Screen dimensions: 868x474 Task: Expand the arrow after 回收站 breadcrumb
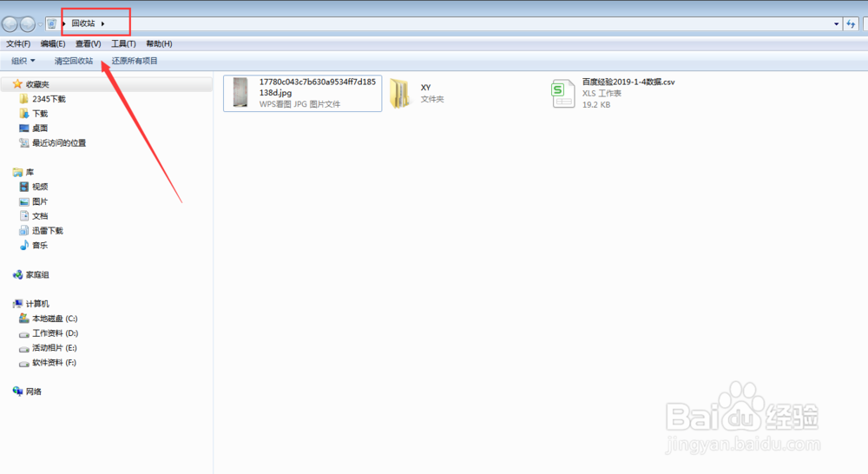tap(103, 23)
